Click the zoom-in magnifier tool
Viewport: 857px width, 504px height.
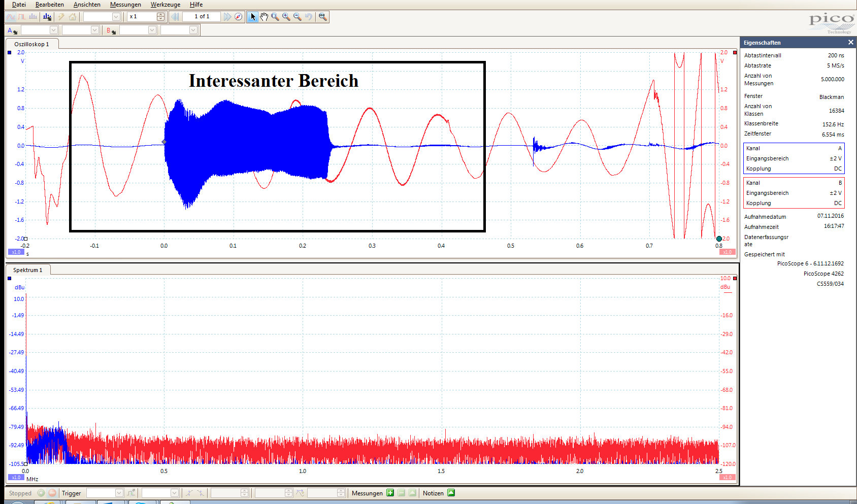286,17
